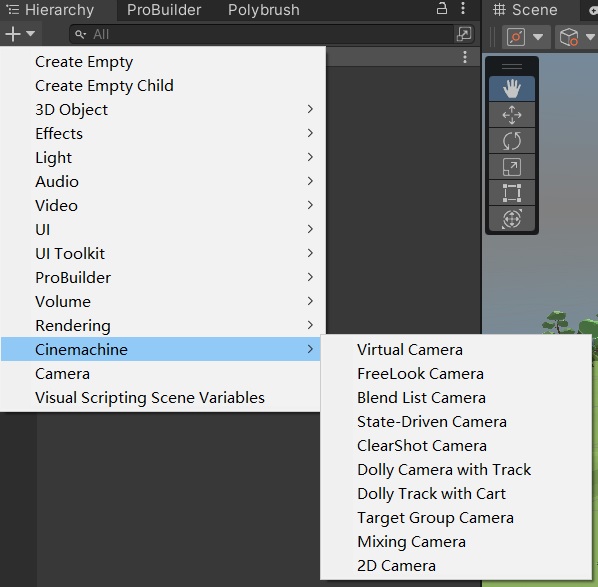
Task: Select the Rect tool
Action: (x=511, y=193)
